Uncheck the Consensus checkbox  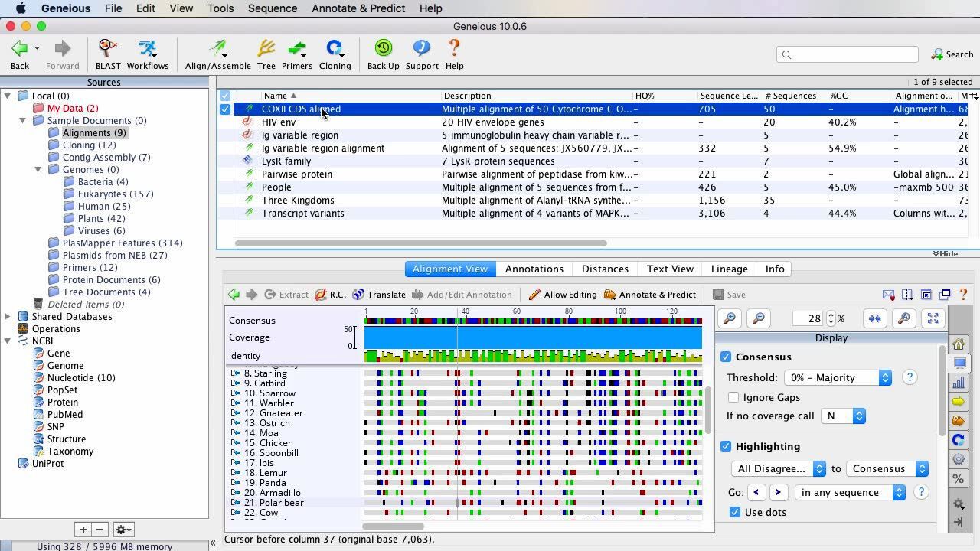pos(726,357)
